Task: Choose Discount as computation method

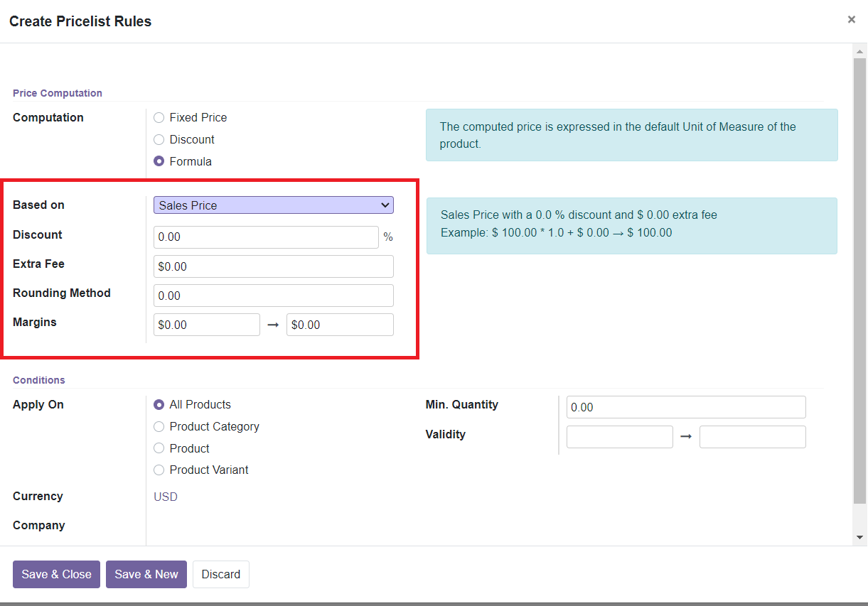Action: (159, 139)
